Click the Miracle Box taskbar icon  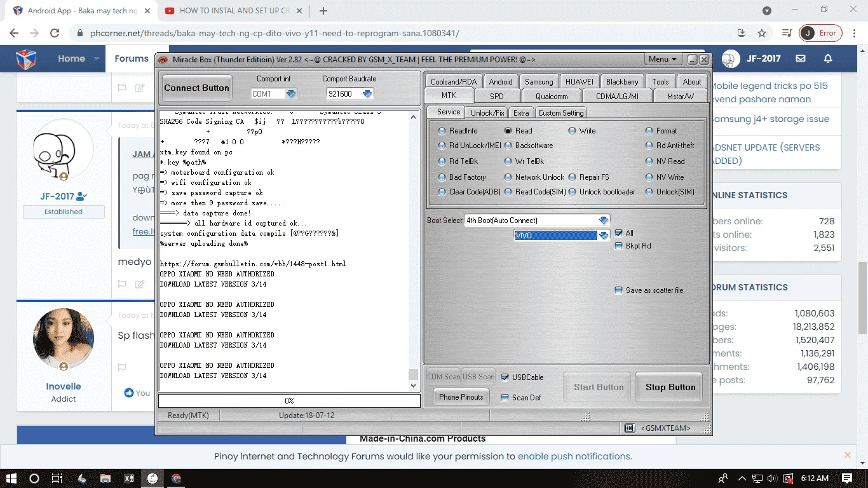153,478
